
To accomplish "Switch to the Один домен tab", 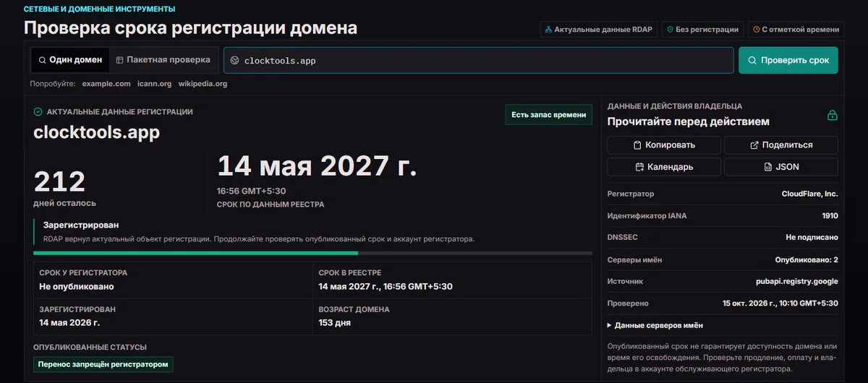I will coord(70,60).
